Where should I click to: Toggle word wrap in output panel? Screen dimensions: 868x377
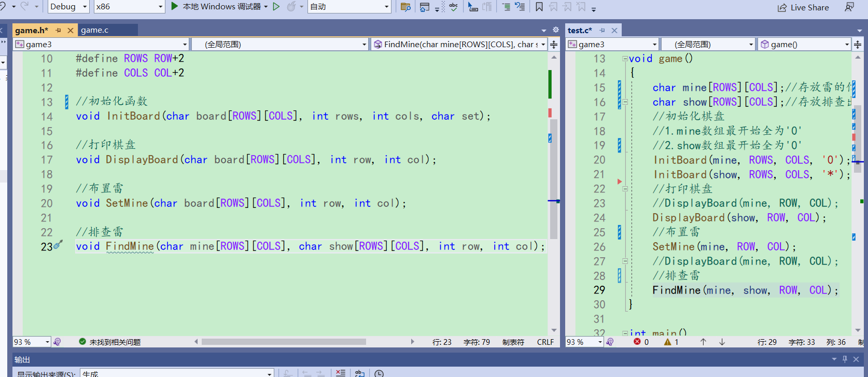tap(359, 373)
